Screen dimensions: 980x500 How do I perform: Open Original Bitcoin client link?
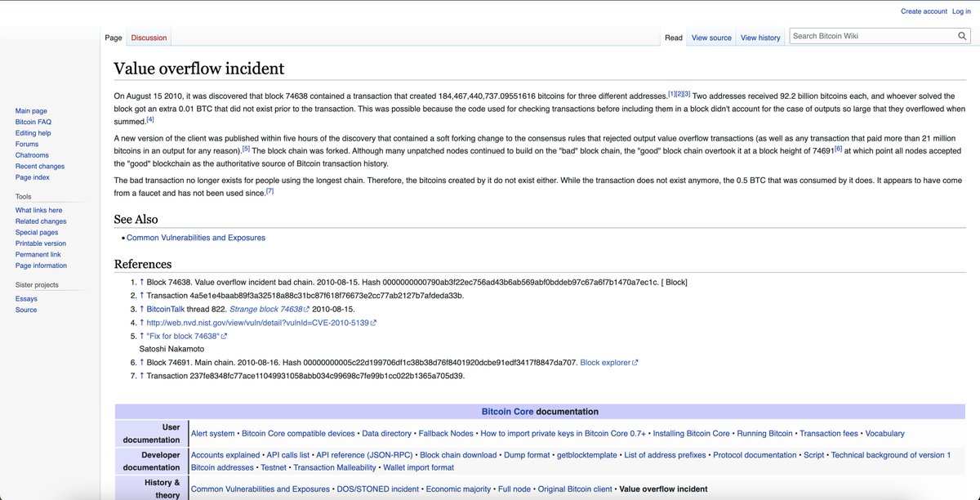coord(575,489)
